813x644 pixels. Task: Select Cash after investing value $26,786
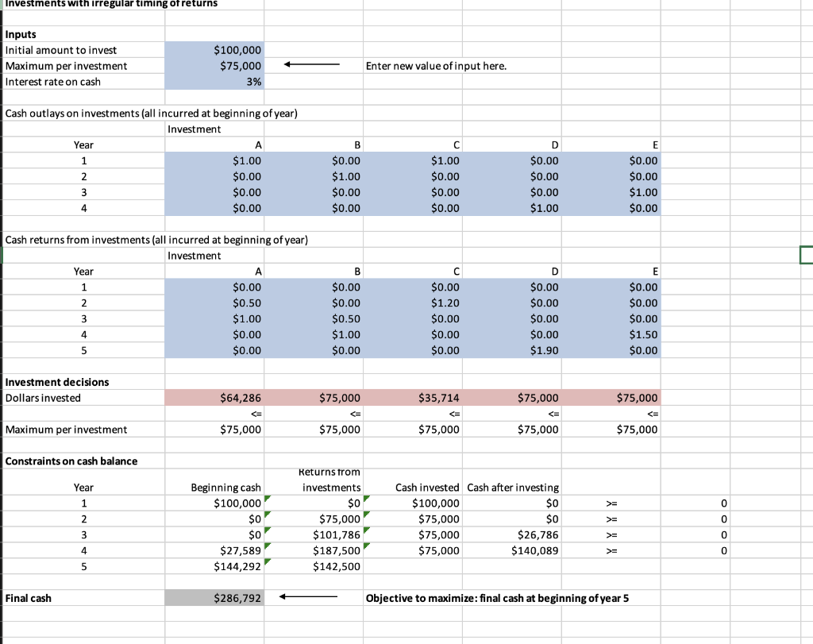coord(512,534)
